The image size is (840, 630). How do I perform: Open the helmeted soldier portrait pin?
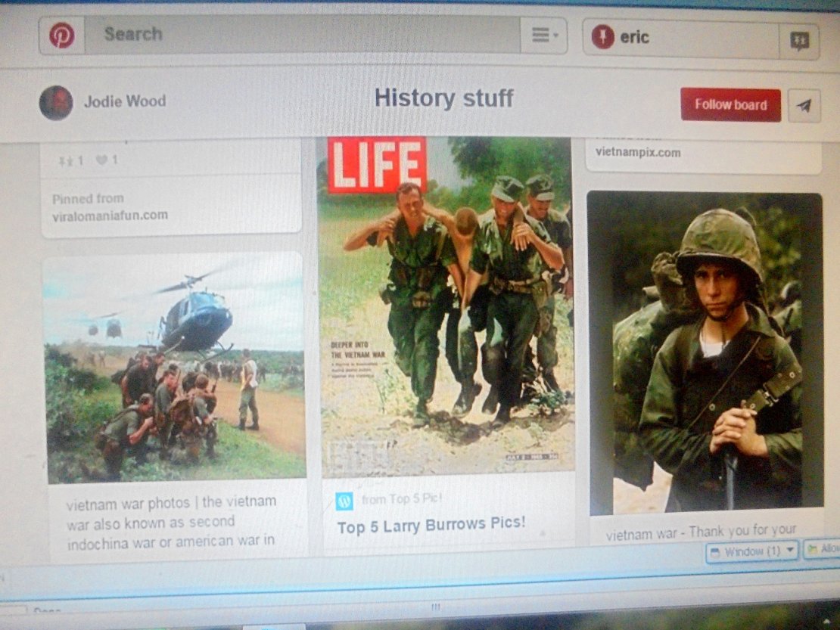click(705, 352)
